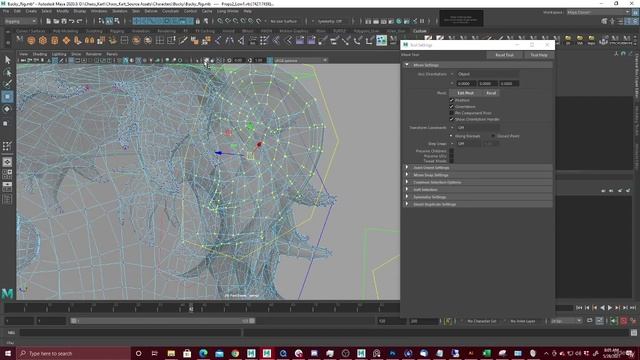Enable the Preserve UVs checkbox
The image size is (640, 360).
[x=451, y=156]
